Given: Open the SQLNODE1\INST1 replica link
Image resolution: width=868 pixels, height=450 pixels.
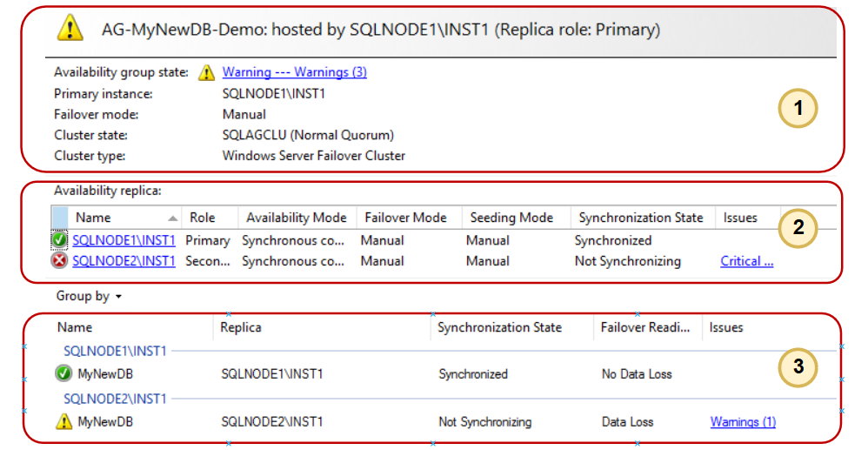Looking at the screenshot, I should [x=124, y=240].
